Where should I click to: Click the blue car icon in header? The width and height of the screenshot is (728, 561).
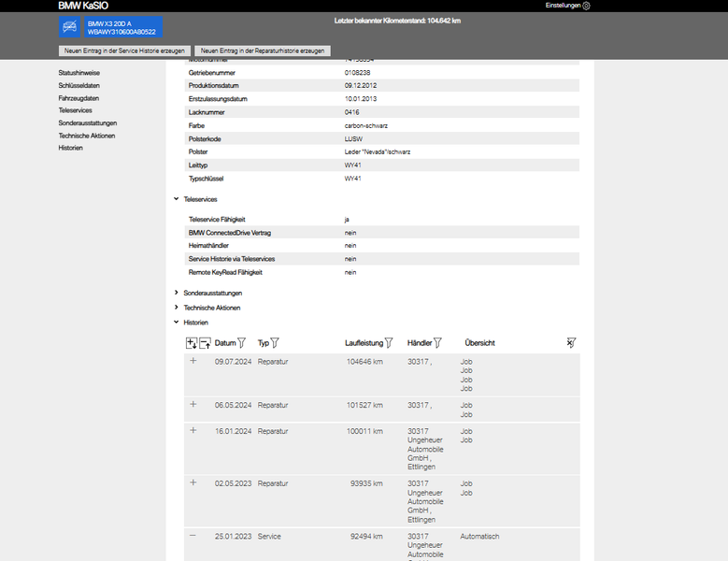click(70, 27)
